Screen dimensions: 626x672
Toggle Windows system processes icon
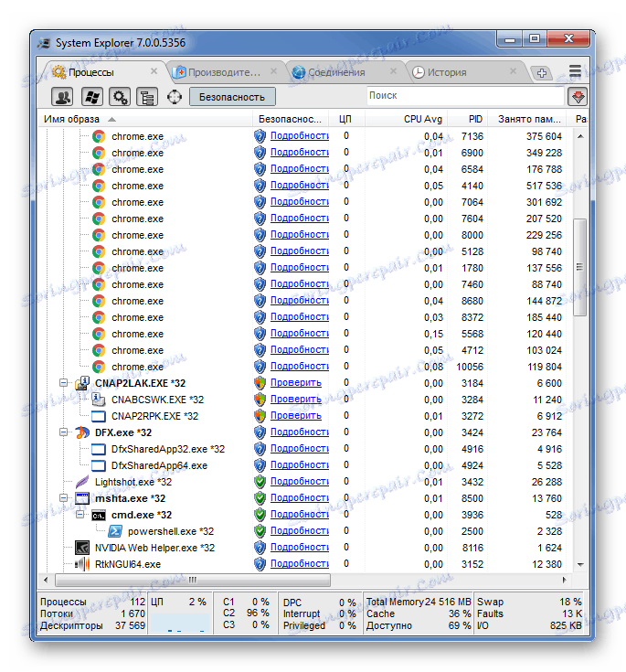[92, 97]
